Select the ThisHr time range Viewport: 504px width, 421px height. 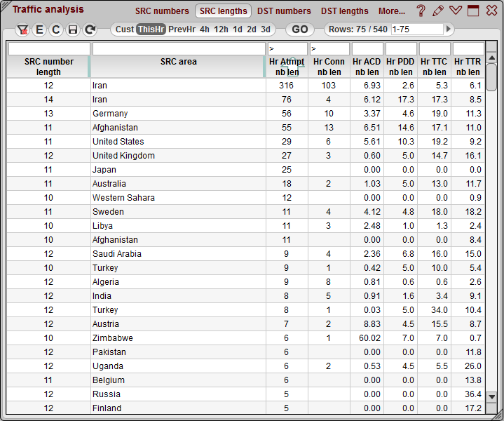(x=151, y=29)
